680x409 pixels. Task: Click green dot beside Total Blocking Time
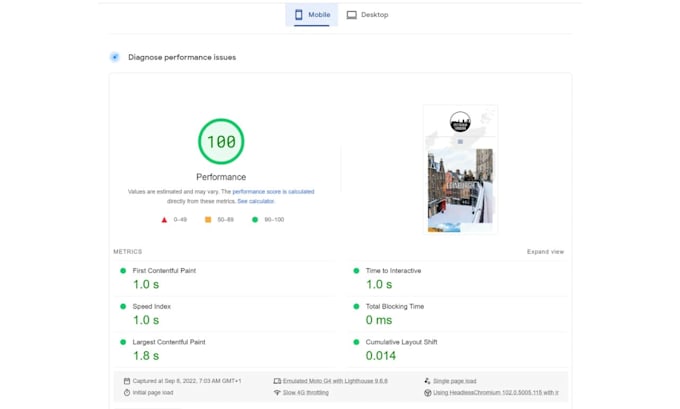coord(356,306)
